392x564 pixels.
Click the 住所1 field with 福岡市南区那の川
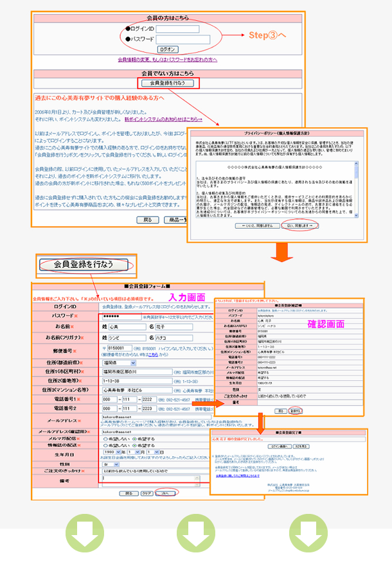[137, 372]
